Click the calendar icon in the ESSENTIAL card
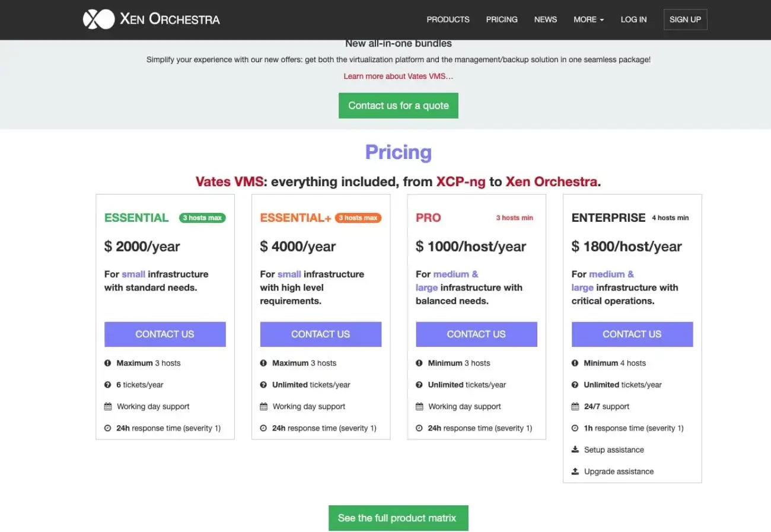 (x=108, y=407)
